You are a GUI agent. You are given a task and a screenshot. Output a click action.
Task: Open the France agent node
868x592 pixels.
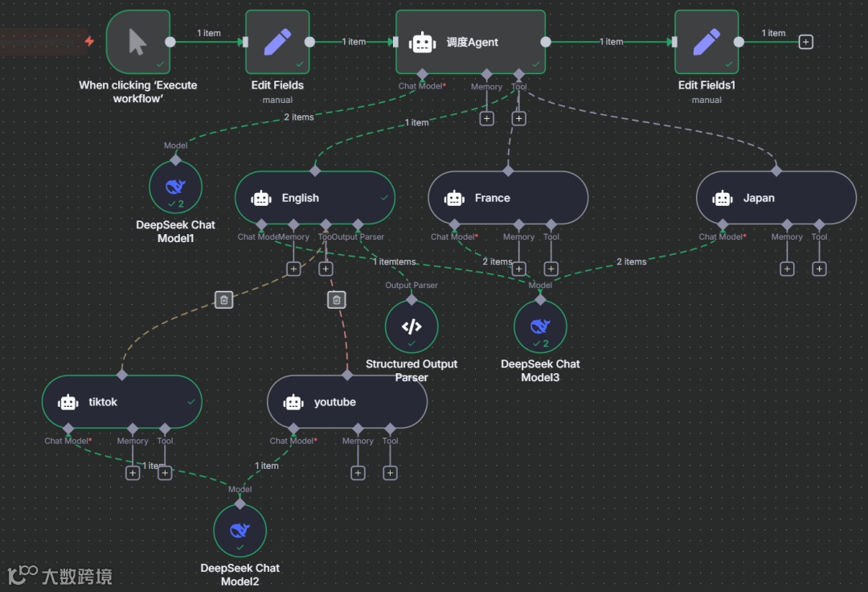(x=508, y=198)
